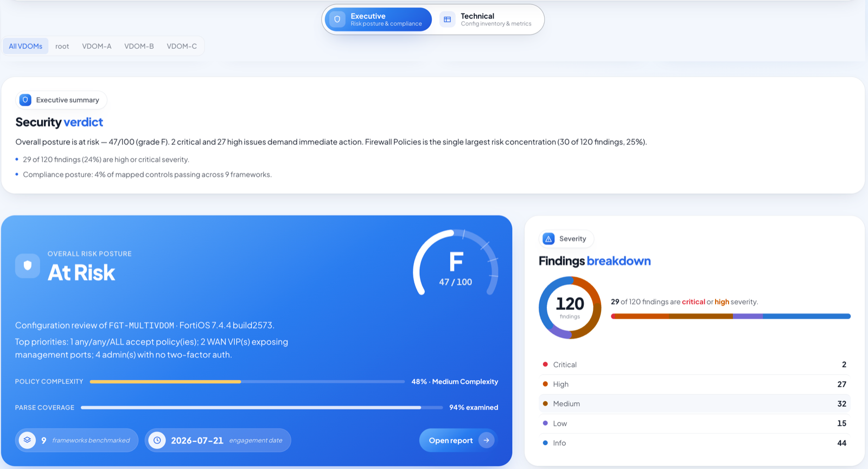Click the Compliance posture bullet text
Screen dimensions: 868x469
147,175
